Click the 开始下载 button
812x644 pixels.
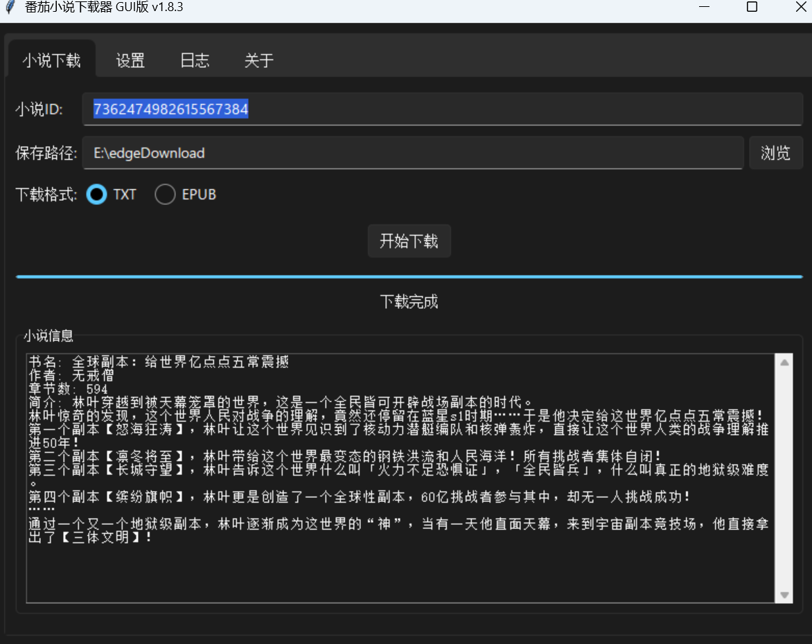coord(409,241)
